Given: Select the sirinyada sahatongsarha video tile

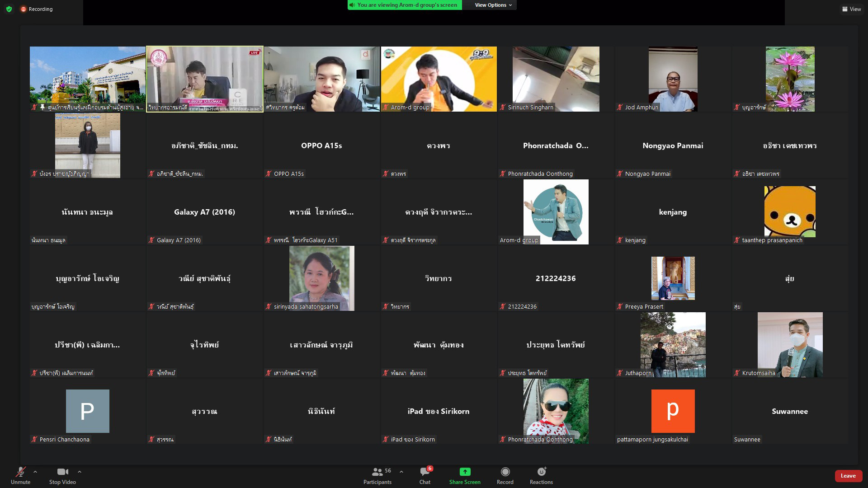Looking at the screenshot, I should 321,278.
